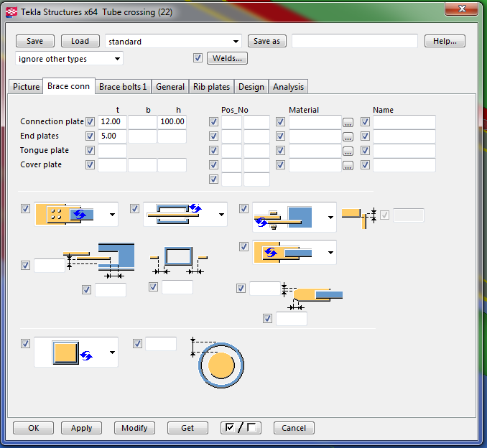Expand tube-sandwich plate option arrow
The height and width of the screenshot is (448, 487).
click(x=221, y=215)
